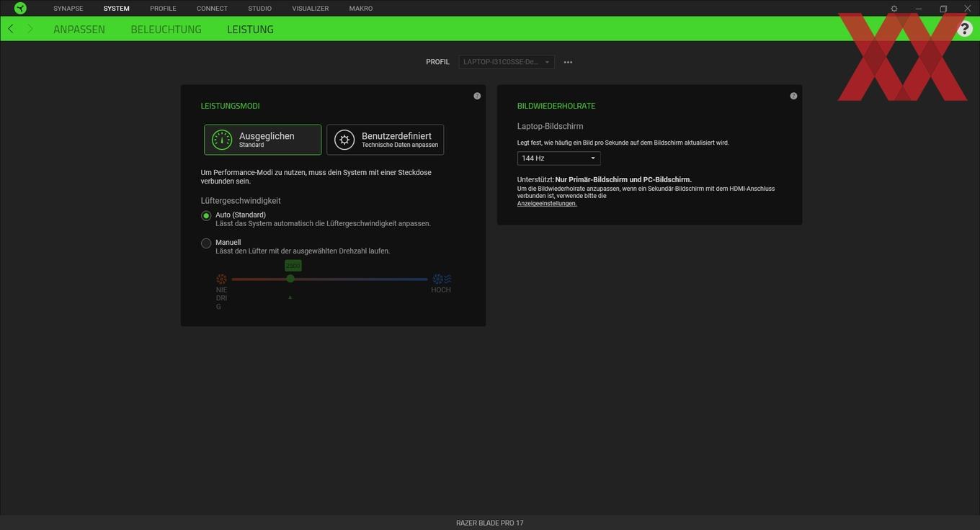This screenshot has width=980, height=530.
Task: Open Profile tab
Action: click(163, 9)
